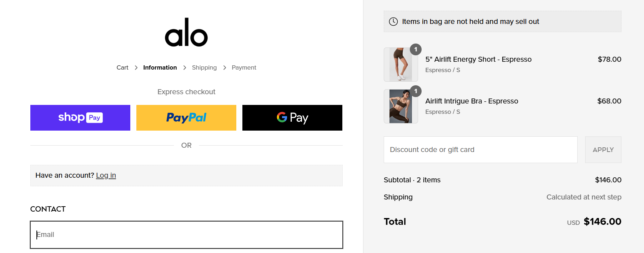Screen dimensions: 644x253
Task: Choose PayPal express checkout
Action: coord(186,118)
